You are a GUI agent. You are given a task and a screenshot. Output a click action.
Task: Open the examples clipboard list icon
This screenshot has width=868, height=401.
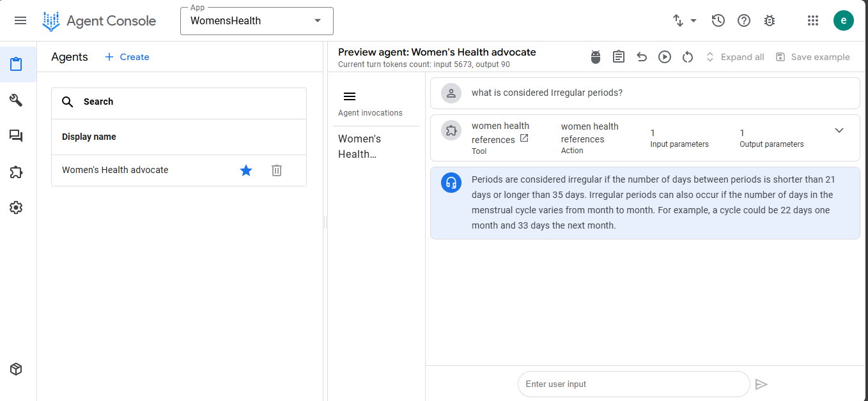pos(619,57)
